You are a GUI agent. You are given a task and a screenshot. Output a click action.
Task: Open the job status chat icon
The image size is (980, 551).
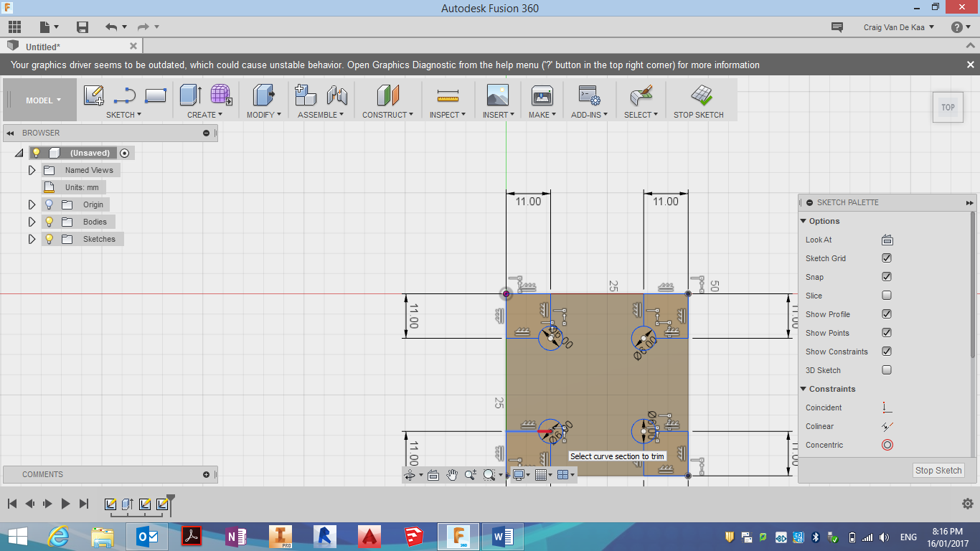(837, 27)
